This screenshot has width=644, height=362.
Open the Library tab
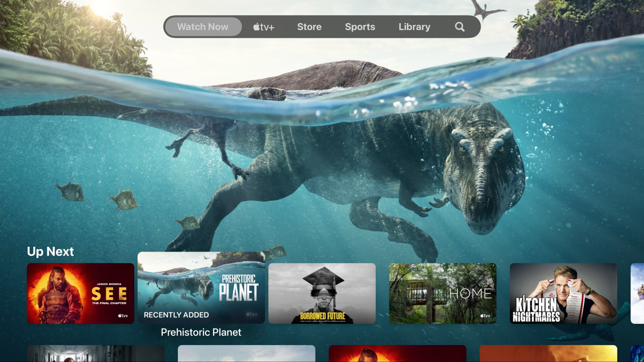coord(414,27)
